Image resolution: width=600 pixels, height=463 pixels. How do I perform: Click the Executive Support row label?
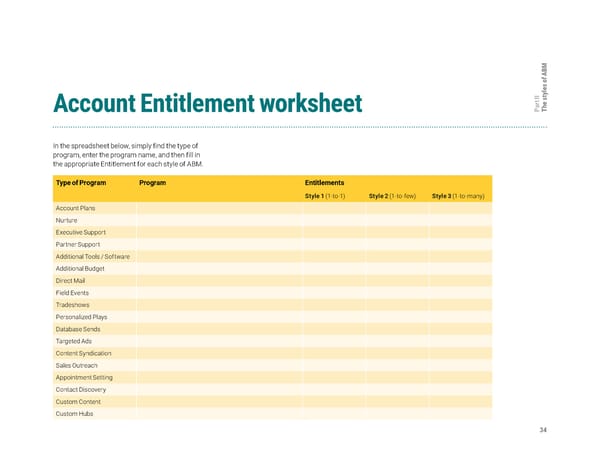tap(82, 232)
